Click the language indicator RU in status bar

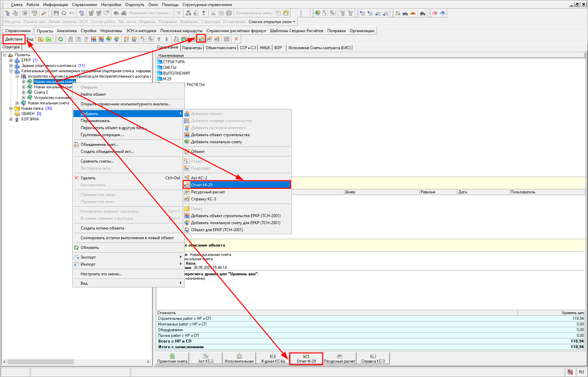[581, 372]
